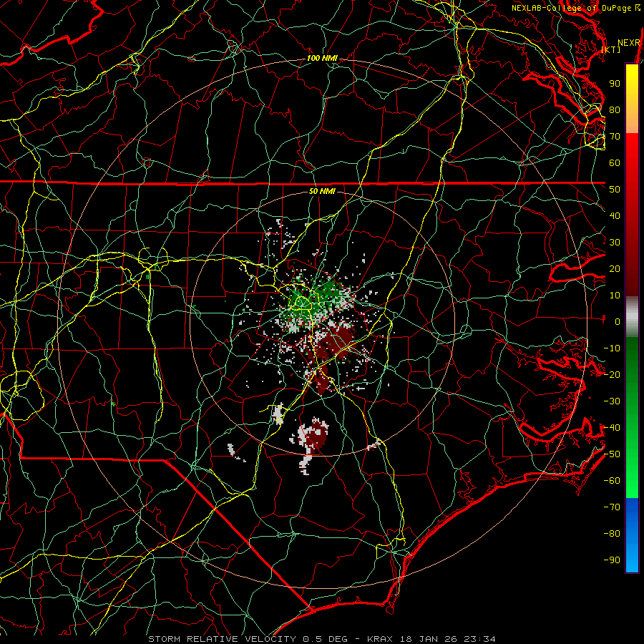The width and height of the screenshot is (644, 644).
Task: Click the 30 value on the velocity scale
Action: point(615,243)
